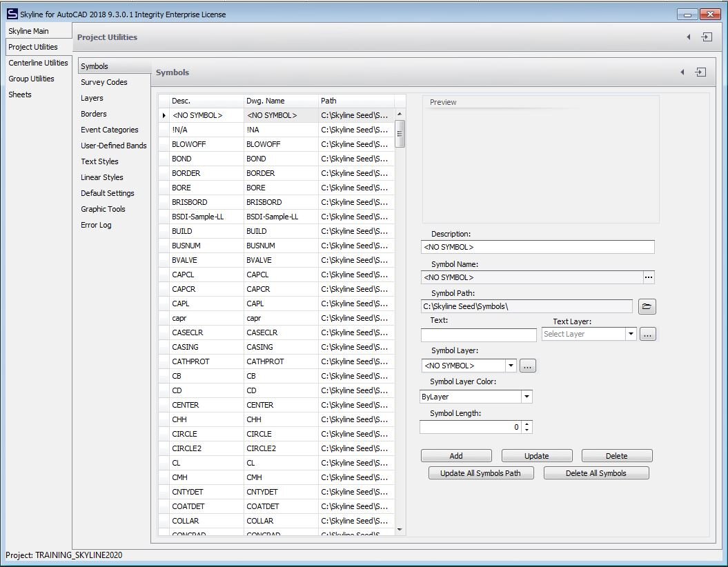
Task: Sort by Dwg. Name column header
Action: [x=281, y=101]
